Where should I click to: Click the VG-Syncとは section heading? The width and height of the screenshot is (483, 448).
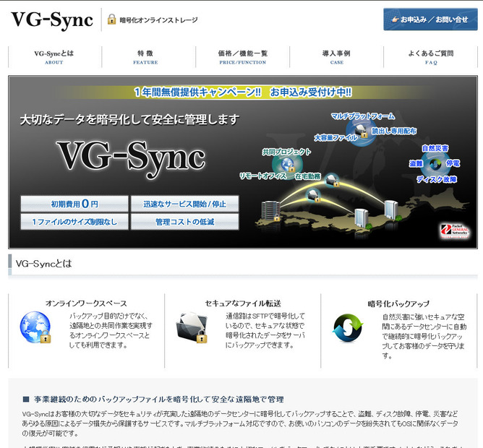(43, 264)
